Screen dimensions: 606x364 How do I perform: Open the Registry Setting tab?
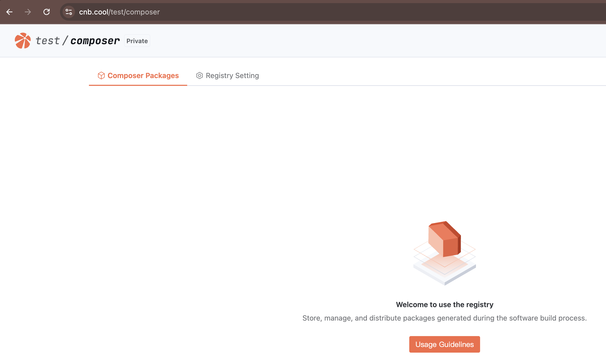[232, 75]
